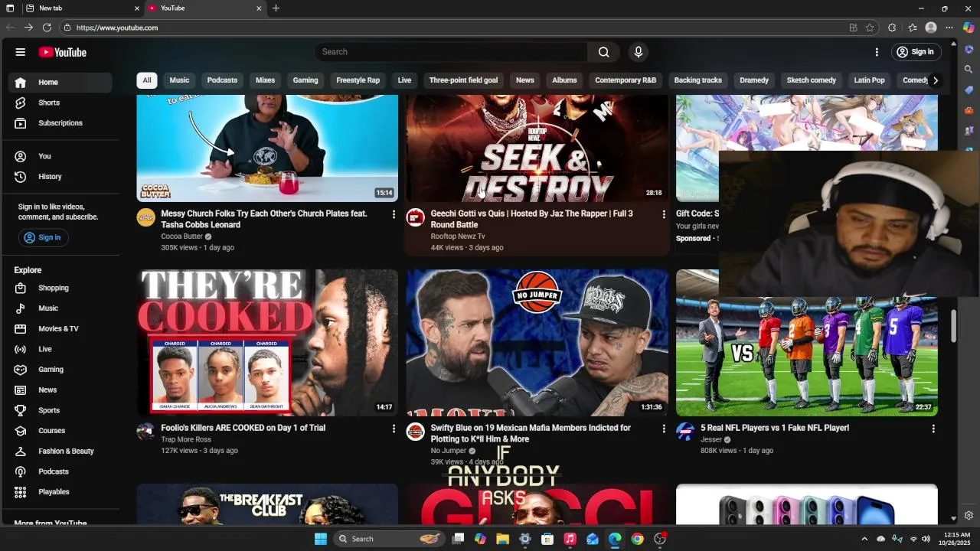Open THEY'RE COOKED video thumbnail
The width and height of the screenshot is (980, 551).
coord(267,343)
